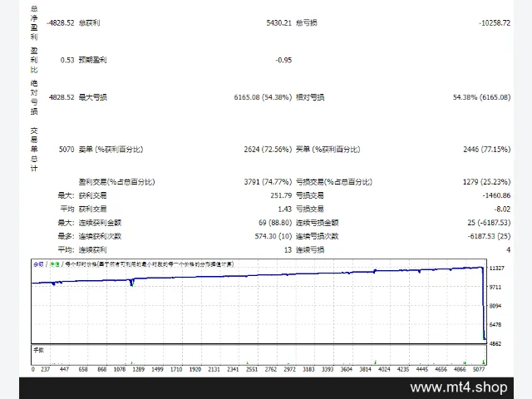Click the x-axis tick label 2551

pos(252,369)
